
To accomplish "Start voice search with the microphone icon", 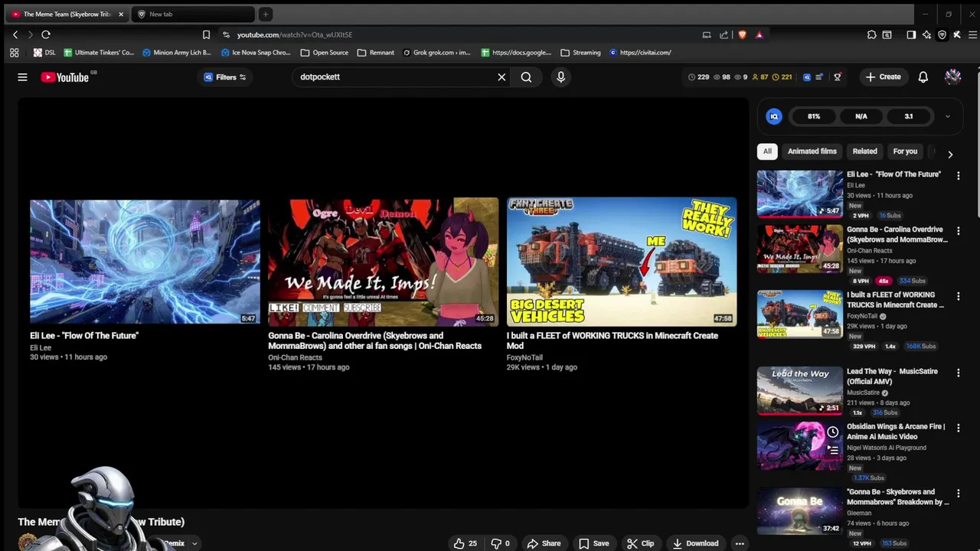I will click(x=560, y=77).
